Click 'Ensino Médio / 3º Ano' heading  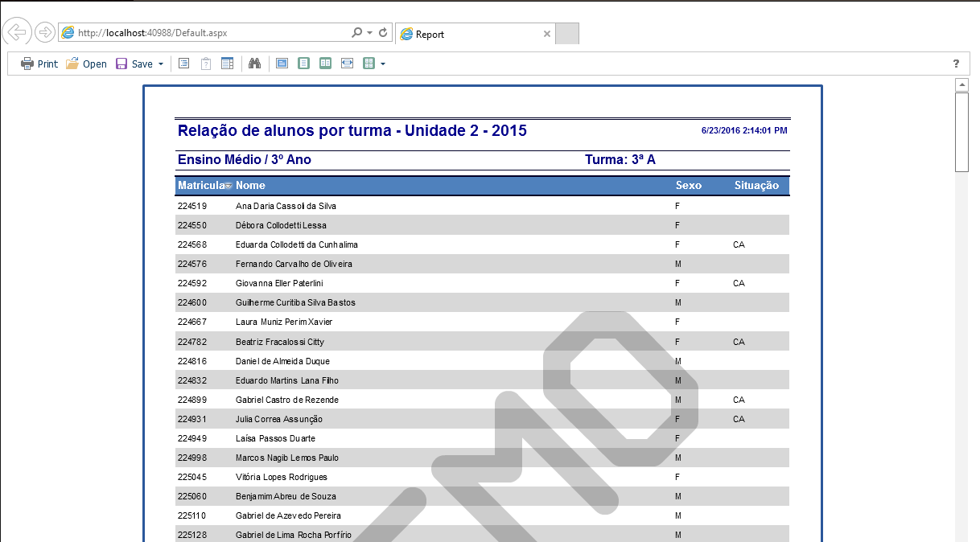click(245, 160)
